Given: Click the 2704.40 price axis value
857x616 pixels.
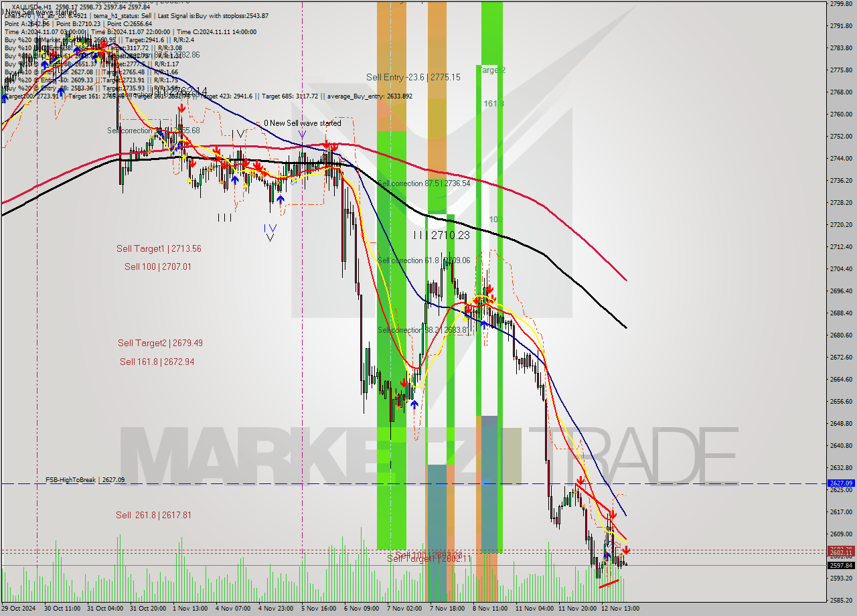Looking at the screenshot, I should tap(841, 269).
